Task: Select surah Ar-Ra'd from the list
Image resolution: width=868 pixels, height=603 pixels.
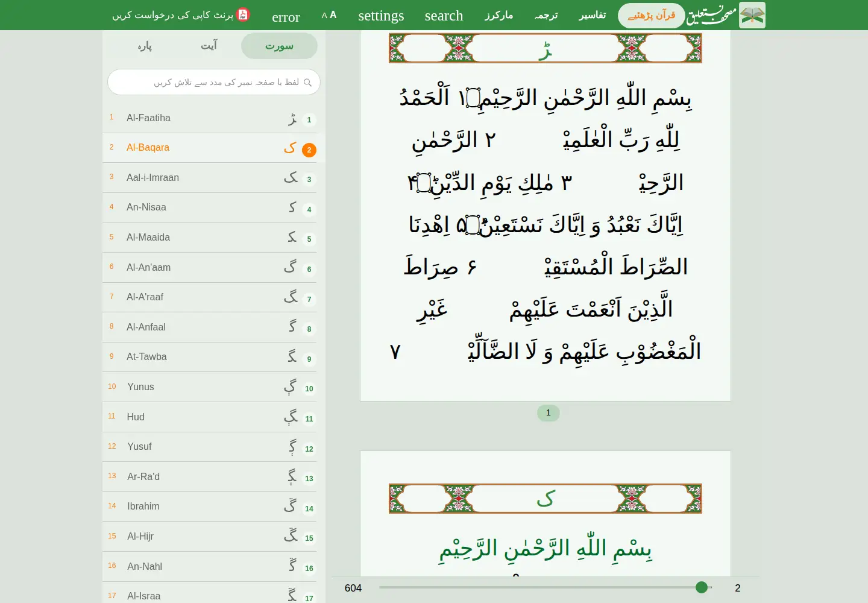Action: click(209, 477)
